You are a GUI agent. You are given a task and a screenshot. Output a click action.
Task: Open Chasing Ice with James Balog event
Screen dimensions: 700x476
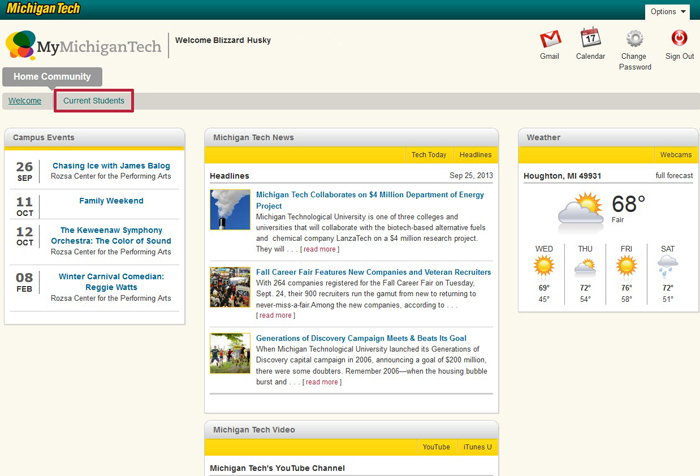(111, 166)
